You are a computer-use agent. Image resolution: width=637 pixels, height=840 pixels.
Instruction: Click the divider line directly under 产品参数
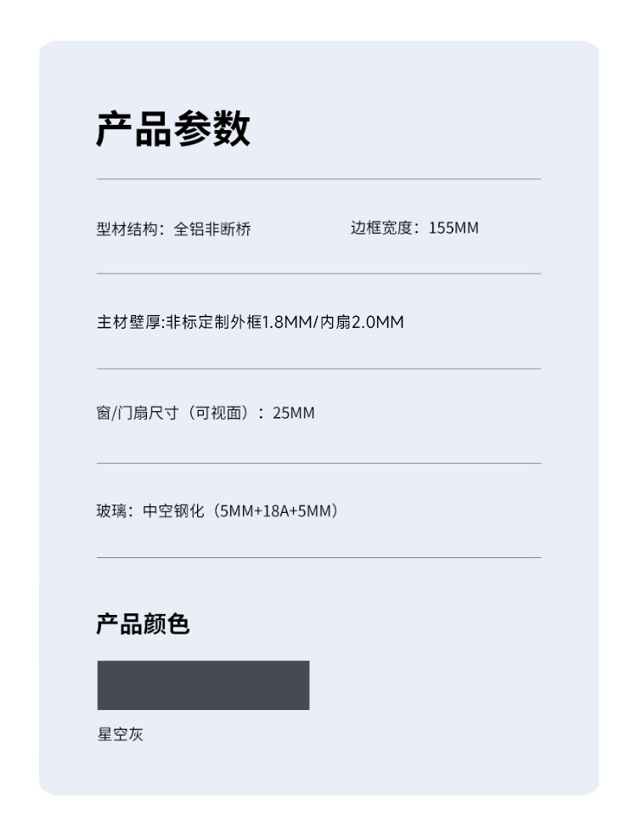(x=318, y=179)
